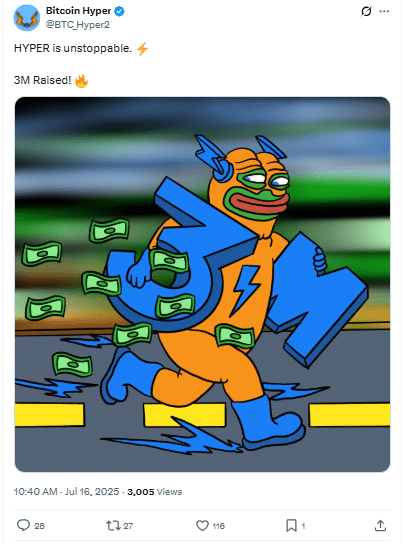Open the three-dot more options menu
403x543 pixels.
(x=384, y=11)
